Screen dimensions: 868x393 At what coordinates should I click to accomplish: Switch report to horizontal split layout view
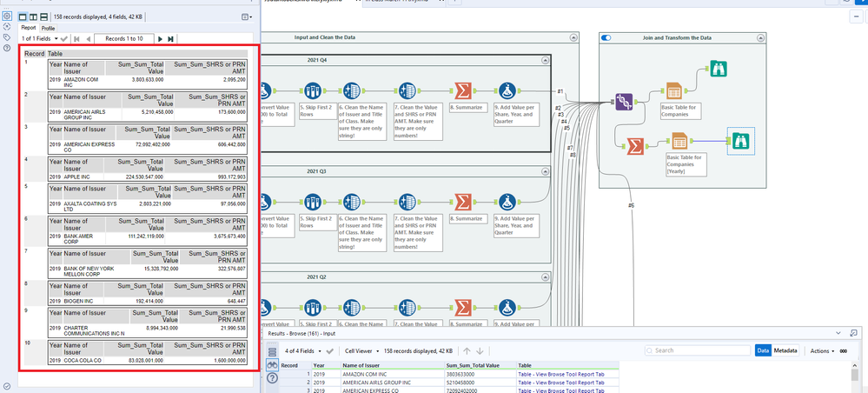(x=44, y=17)
